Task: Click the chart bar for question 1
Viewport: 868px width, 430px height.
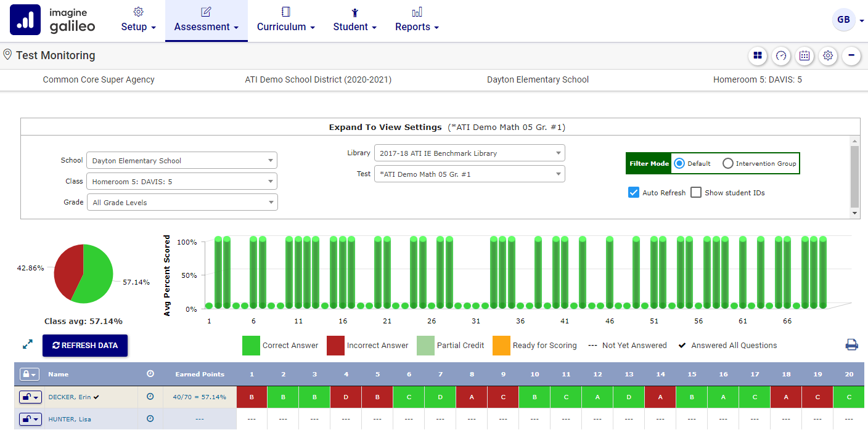Action: point(209,305)
